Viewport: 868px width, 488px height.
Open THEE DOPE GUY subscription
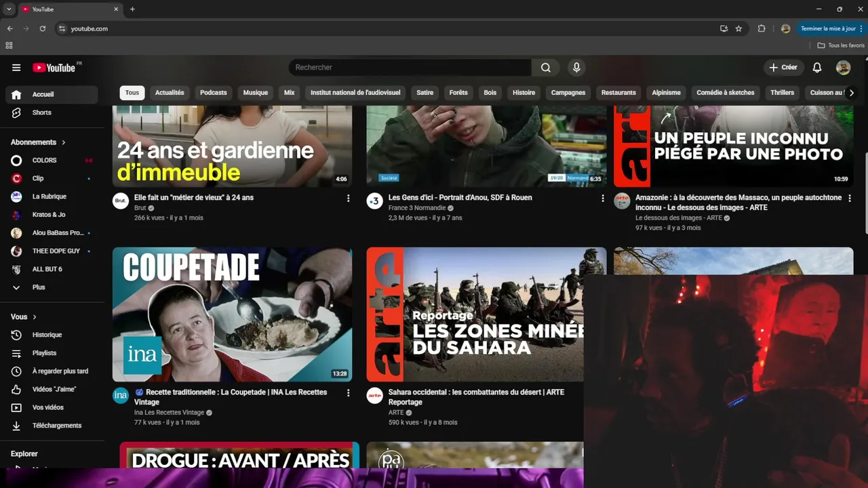pos(52,251)
